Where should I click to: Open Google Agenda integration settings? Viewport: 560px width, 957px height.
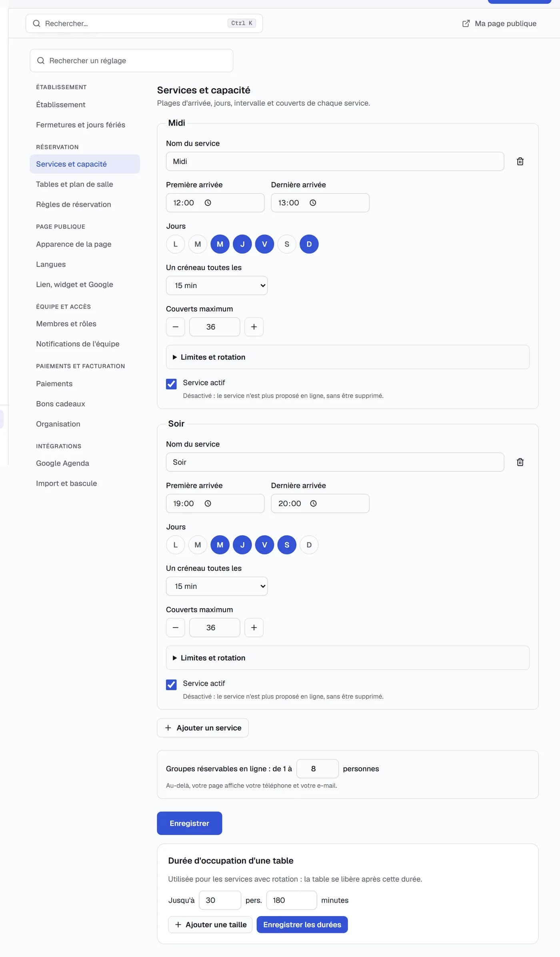(x=85, y=463)
